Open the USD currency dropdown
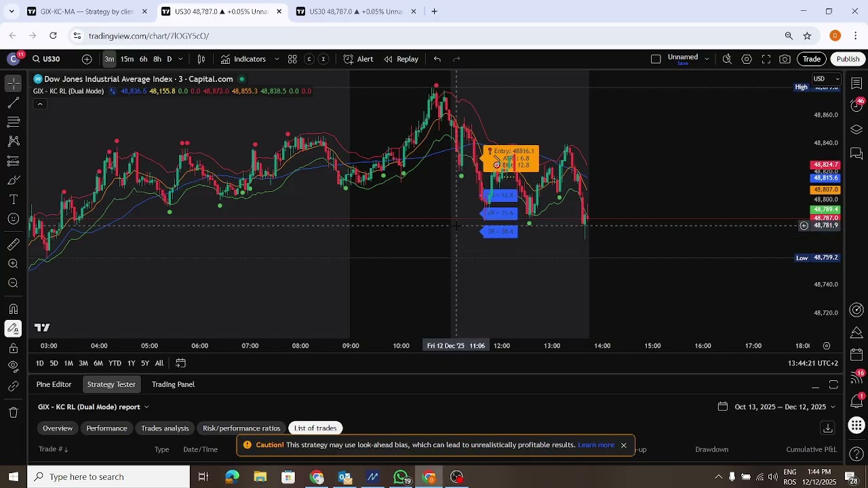Screen dimensions: 868x488 click(825, 79)
